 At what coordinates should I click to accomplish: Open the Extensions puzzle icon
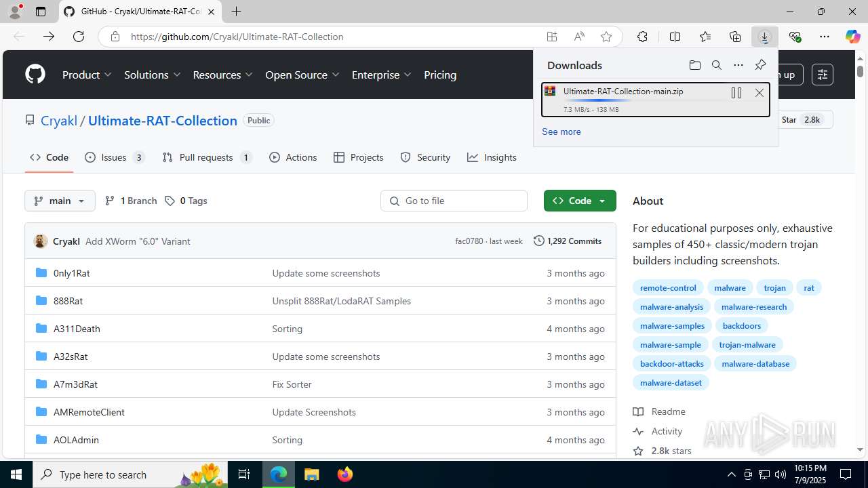(642, 37)
